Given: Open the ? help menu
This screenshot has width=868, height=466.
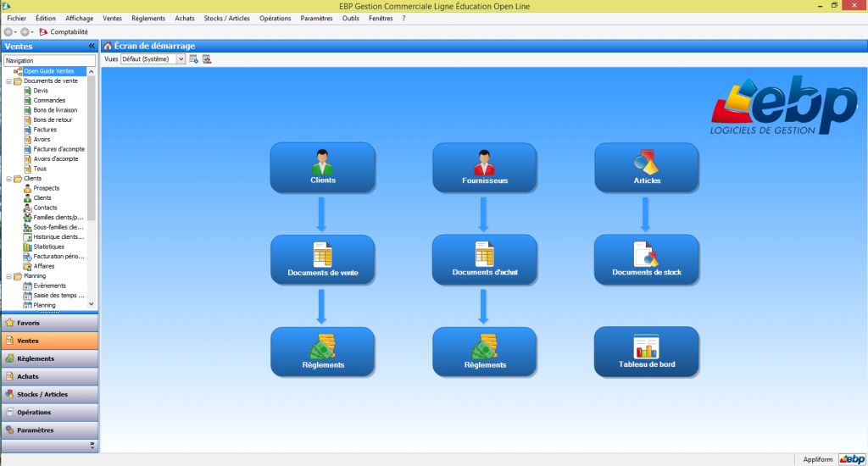Looking at the screenshot, I should coord(404,19).
